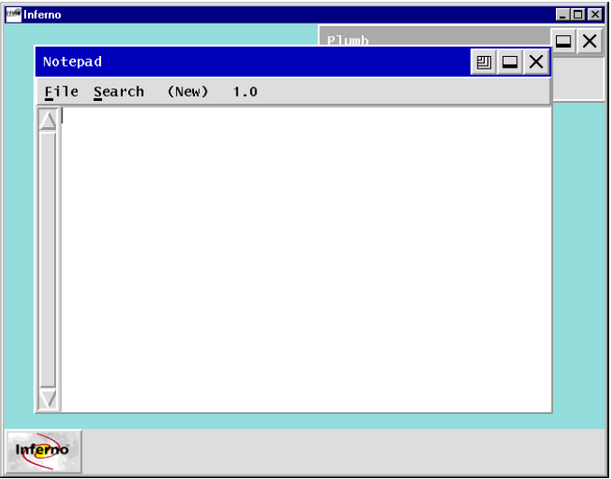The height and width of the screenshot is (479, 611).
Task: Minimize the outer Inferno host window
Action: click(562, 15)
